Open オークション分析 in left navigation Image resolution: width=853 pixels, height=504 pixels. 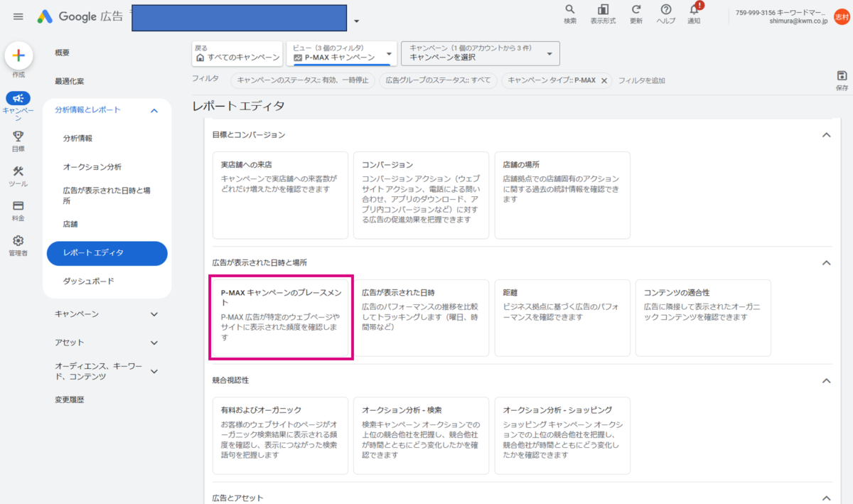[x=92, y=167]
